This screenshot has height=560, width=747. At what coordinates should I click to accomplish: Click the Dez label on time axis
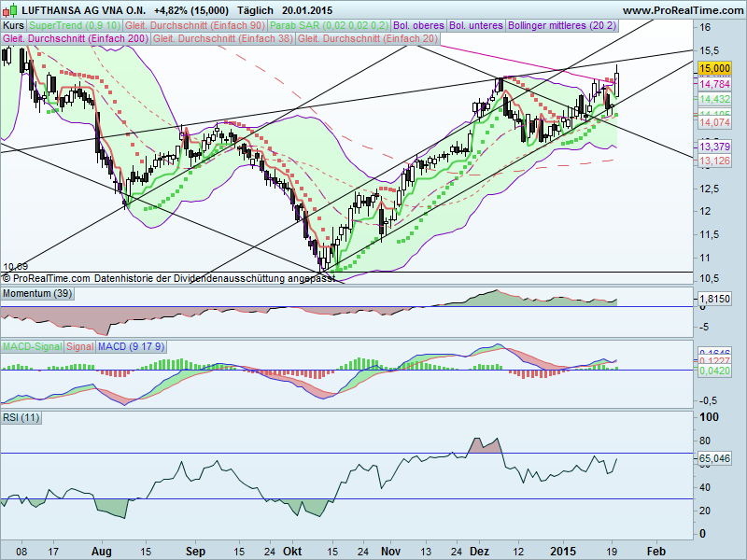pos(479,552)
